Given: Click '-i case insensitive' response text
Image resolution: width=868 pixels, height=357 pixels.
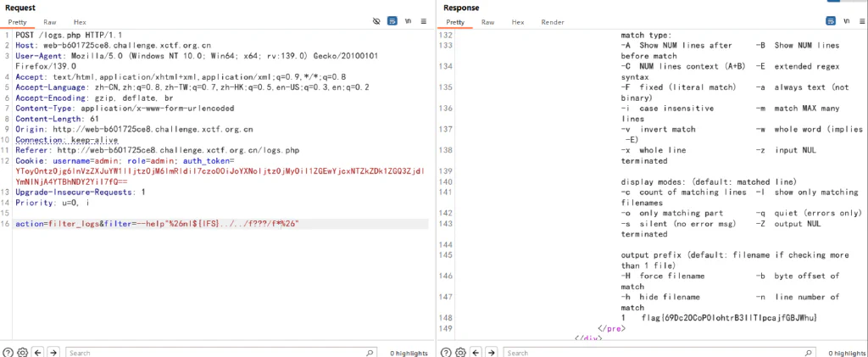Looking at the screenshot, I should click(x=668, y=109).
